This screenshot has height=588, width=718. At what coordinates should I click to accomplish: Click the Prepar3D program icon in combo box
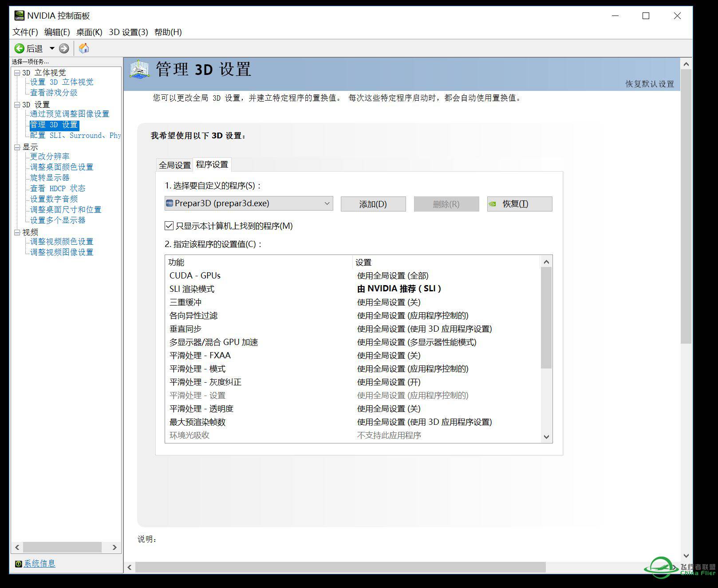click(x=170, y=204)
